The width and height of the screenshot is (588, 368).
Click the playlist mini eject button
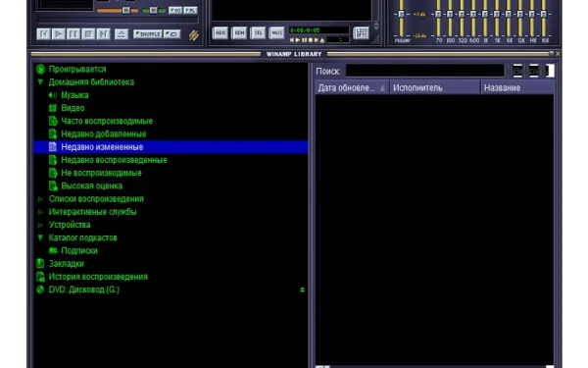click(x=321, y=40)
